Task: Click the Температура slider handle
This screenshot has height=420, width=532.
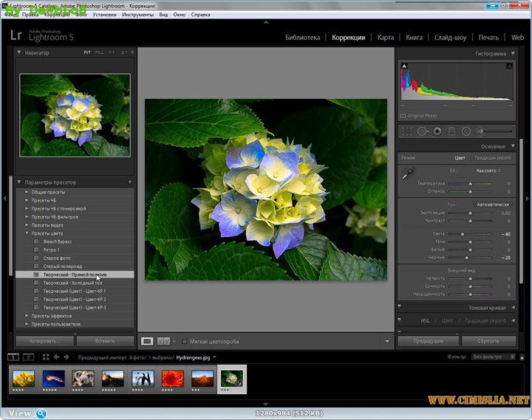Action: click(x=471, y=183)
